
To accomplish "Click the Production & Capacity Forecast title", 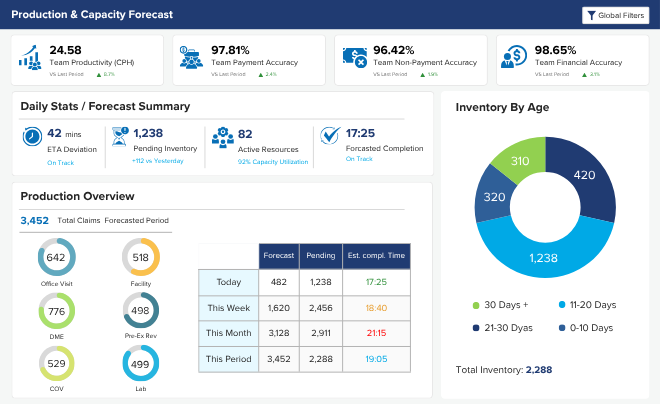I will tap(92, 14).
